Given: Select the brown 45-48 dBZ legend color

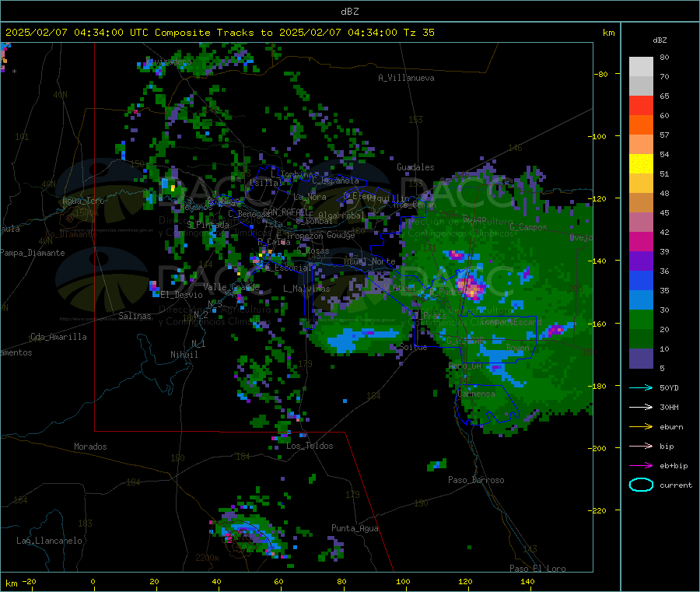Looking at the screenshot, I should point(641,203).
